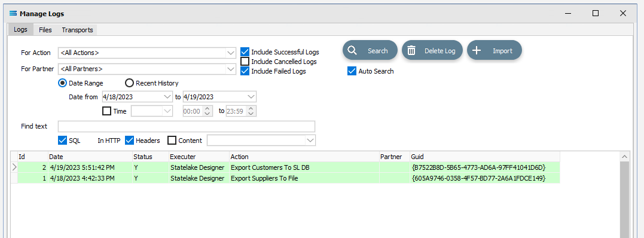The height and width of the screenshot is (238, 644).
Task: Click the 00:00 start time stepper
Action: point(207,111)
